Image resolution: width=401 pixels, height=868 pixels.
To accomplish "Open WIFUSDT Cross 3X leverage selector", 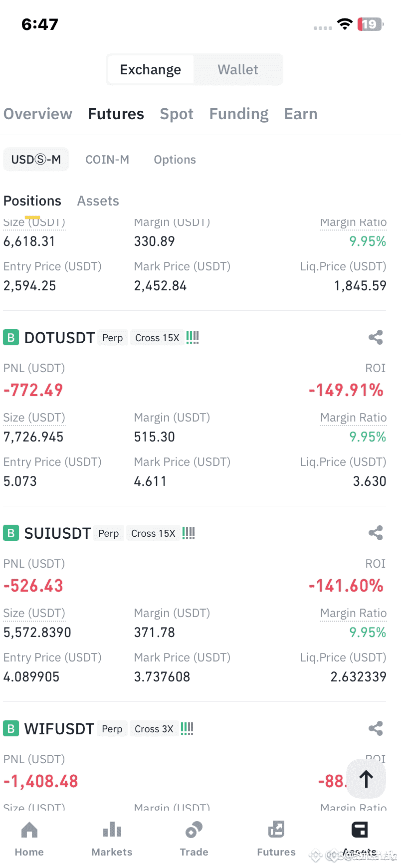I will pyautogui.click(x=154, y=729).
